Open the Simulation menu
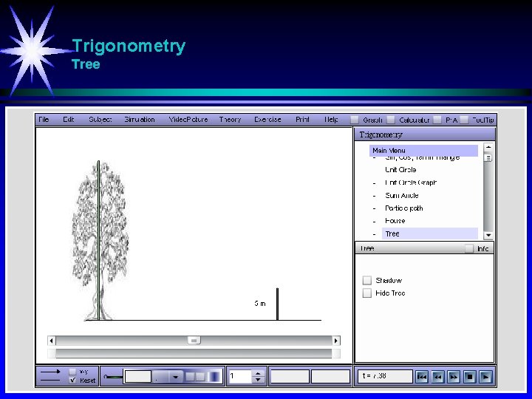Image resolution: width=532 pixels, height=399 pixels. tap(140, 120)
